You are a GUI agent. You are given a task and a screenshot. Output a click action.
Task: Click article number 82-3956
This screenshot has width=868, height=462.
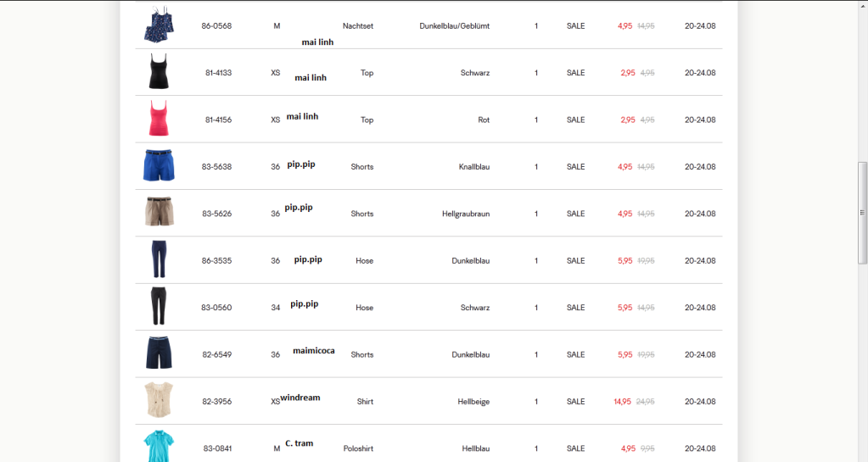click(x=216, y=402)
